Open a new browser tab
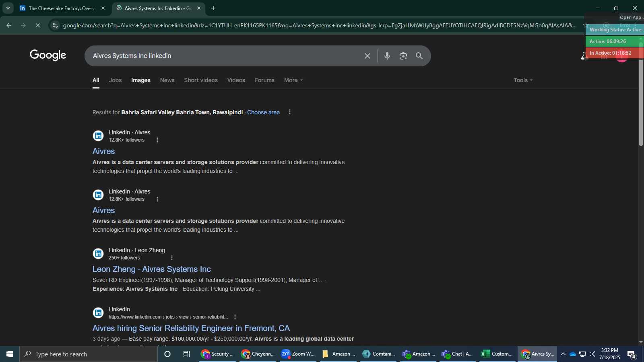The width and height of the screenshot is (644, 362). coord(213,8)
